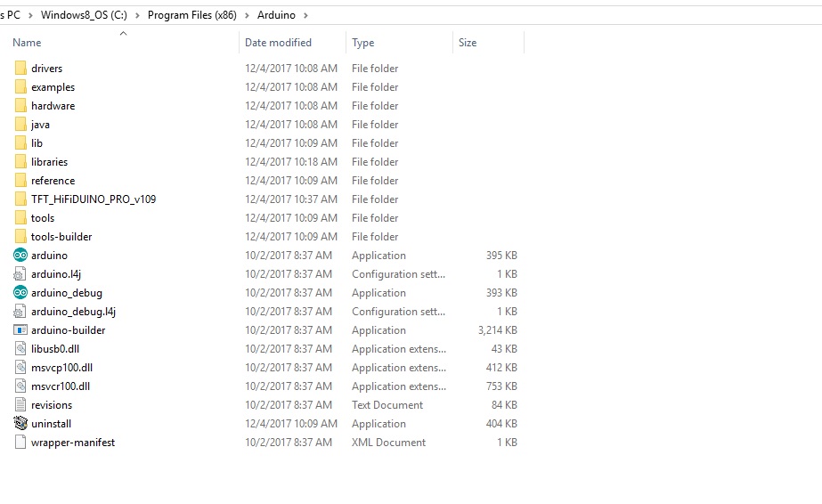Viewport: 822px width, 504px height.
Task: Select the file named libraries
Action: [x=49, y=162]
